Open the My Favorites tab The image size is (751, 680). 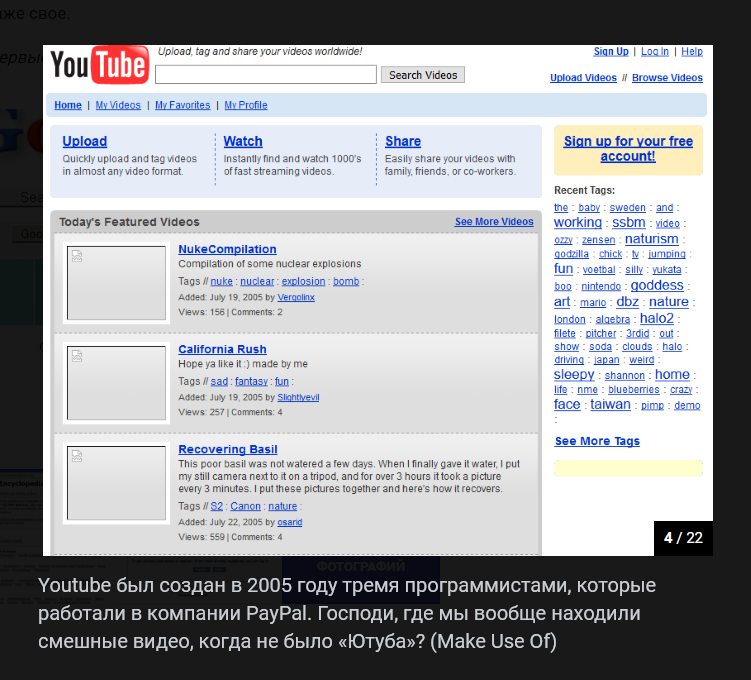tap(182, 105)
